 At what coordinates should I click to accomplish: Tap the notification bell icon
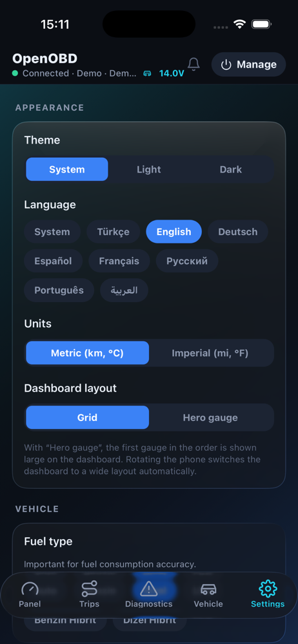point(194,64)
